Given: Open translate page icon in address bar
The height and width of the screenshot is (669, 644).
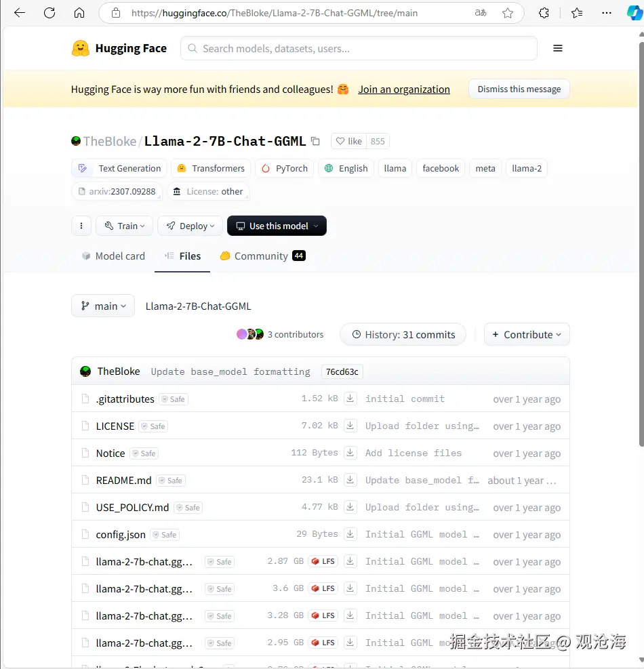Looking at the screenshot, I should click(x=481, y=13).
